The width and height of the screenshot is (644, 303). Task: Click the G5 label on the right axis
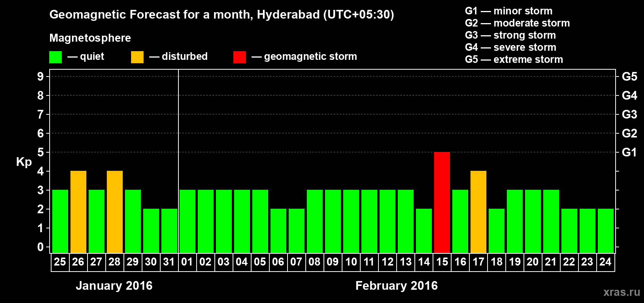(x=629, y=77)
